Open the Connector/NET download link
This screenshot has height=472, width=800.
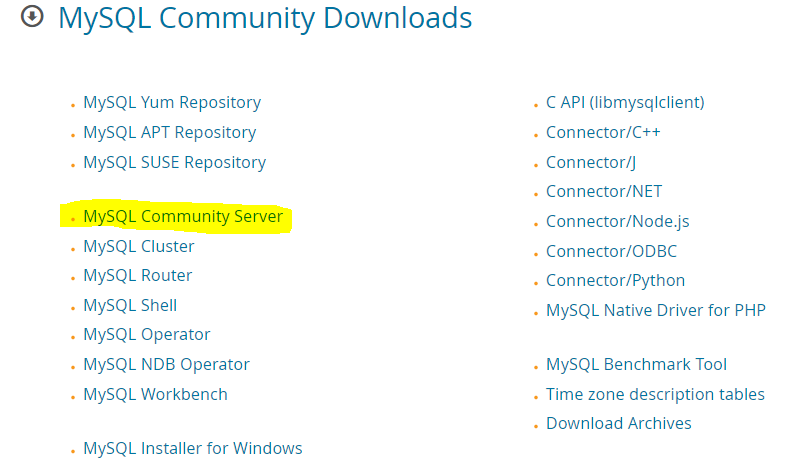(x=604, y=191)
